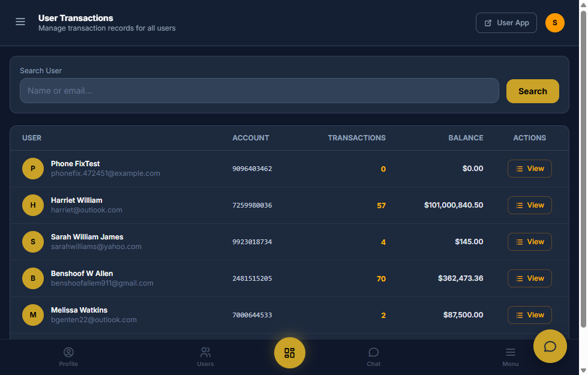
Task: Click email phonefix.472451@example.com
Action: (x=106, y=173)
